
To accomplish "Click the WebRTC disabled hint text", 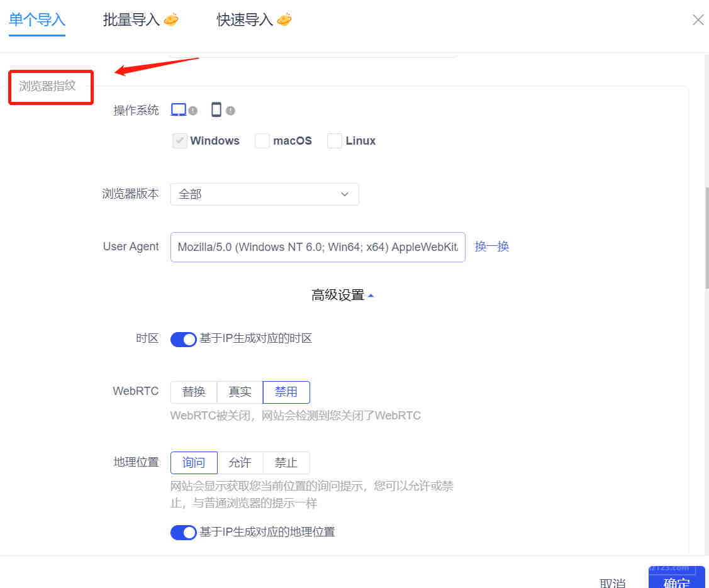I will coord(295,416).
